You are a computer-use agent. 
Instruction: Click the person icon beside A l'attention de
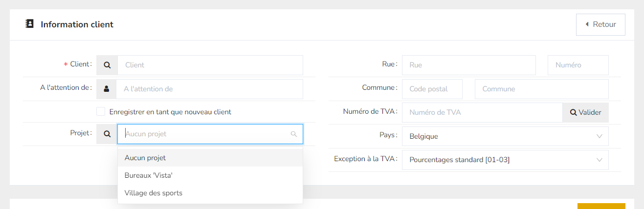point(107,89)
